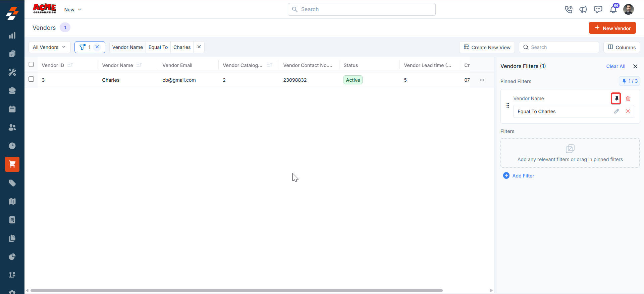The height and width of the screenshot is (294, 644).
Task: Sort by Vendor Catalog column
Action: coord(269,65)
